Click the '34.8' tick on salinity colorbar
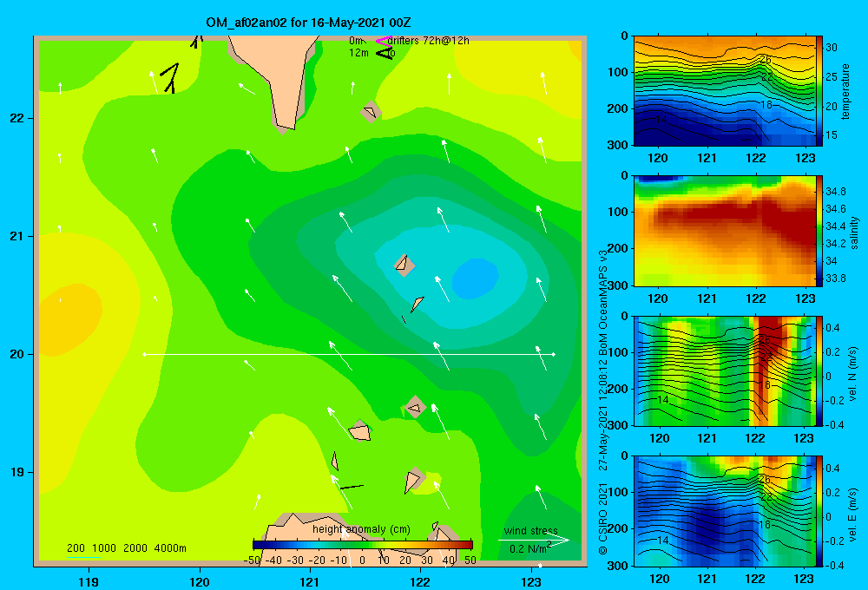Screen dimensions: 868x590 pyautogui.click(x=836, y=192)
